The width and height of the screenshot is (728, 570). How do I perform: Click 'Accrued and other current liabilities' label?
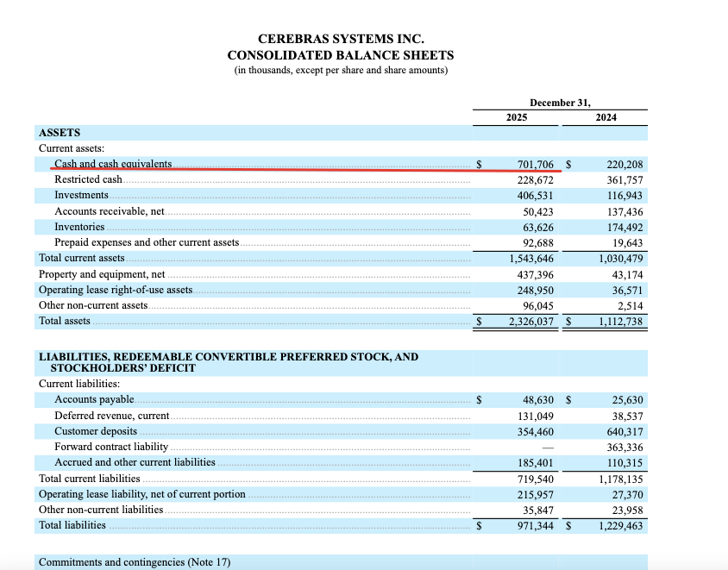coord(135,462)
